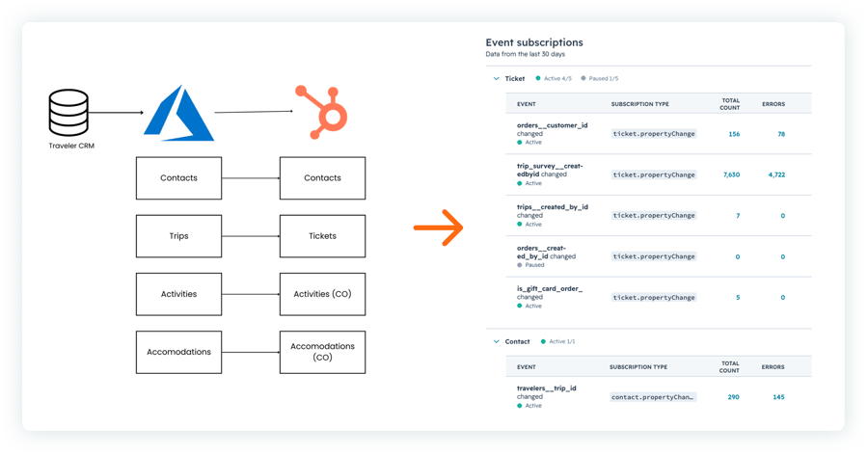Open is_gift_card_order_ changed event
This screenshot has width=868, height=454.
point(550,293)
